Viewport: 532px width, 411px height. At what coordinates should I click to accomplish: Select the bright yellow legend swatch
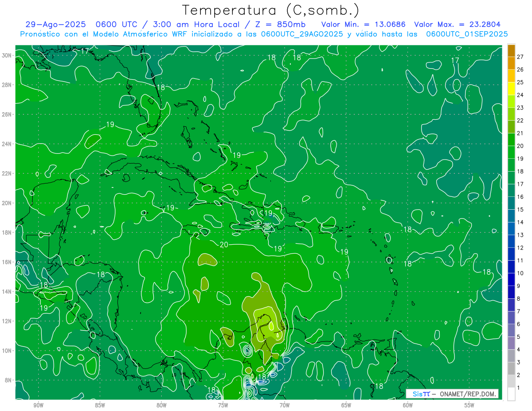[x=511, y=89]
